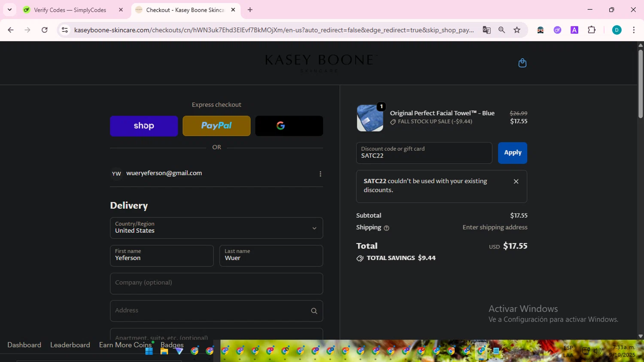Close the Verify Codes tab
Viewport: 644px width, 362px height.
121,10
